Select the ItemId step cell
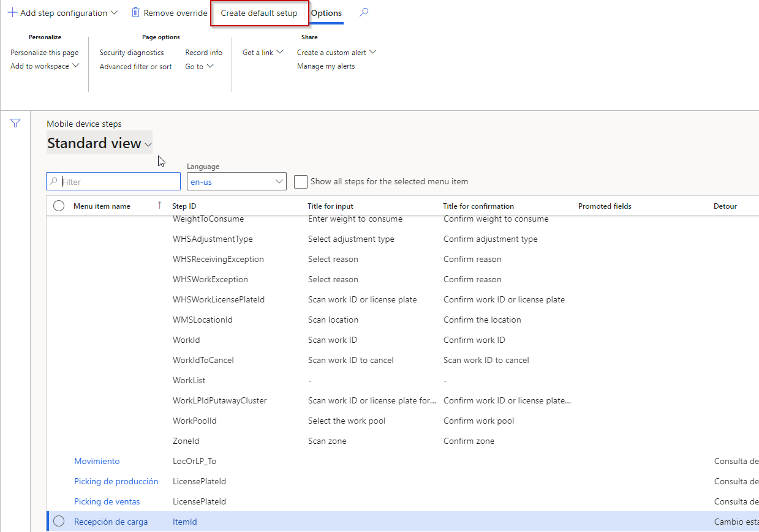The height and width of the screenshot is (532, 759). [x=185, y=522]
